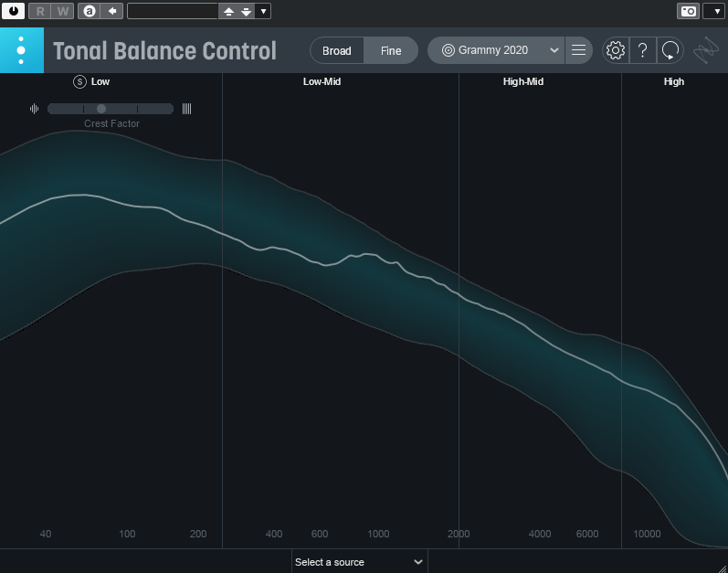
Task: Select the High-Mid band label
Action: tap(523, 81)
